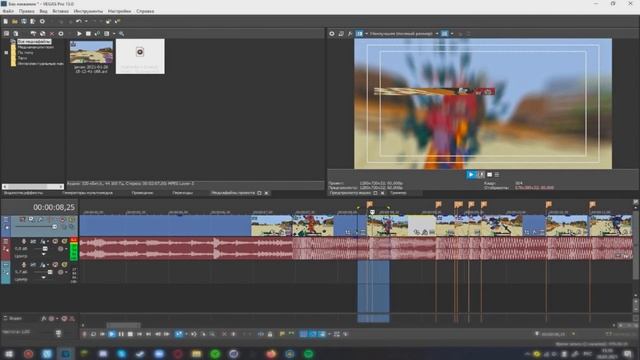Screen dimensions: 640x360
Task: Undo the last action with the arrow icon
Action: [78, 21]
